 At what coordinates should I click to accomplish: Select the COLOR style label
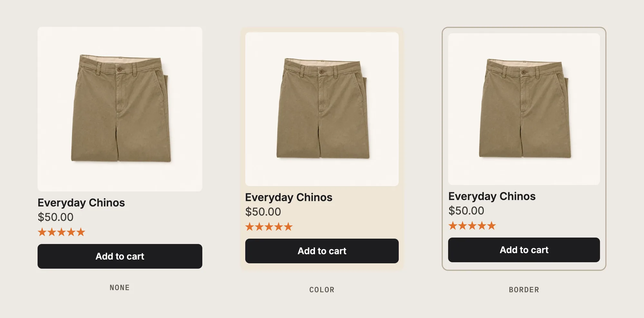[322, 290]
